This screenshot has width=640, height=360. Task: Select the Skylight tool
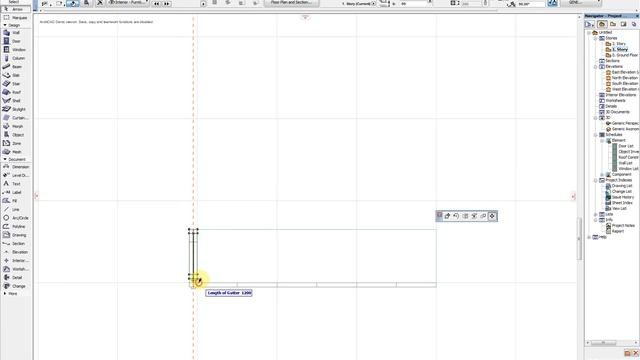click(x=16, y=109)
